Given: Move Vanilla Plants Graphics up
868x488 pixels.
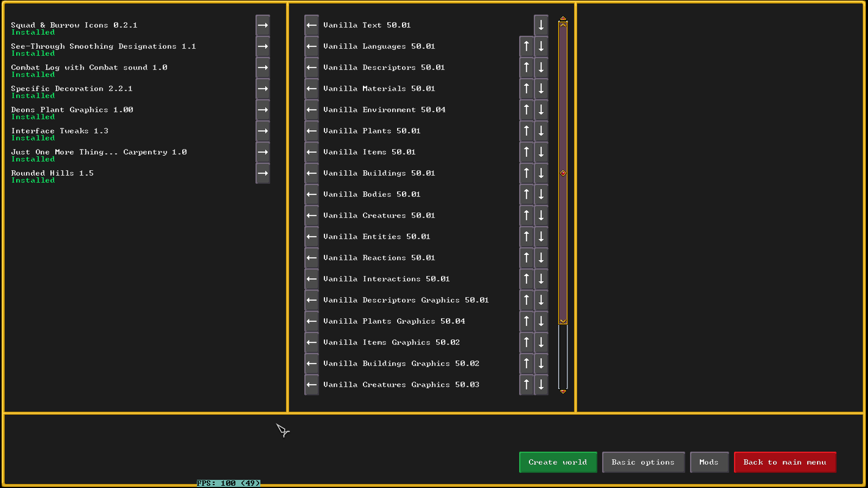Looking at the screenshot, I should [x=526, y=321].
